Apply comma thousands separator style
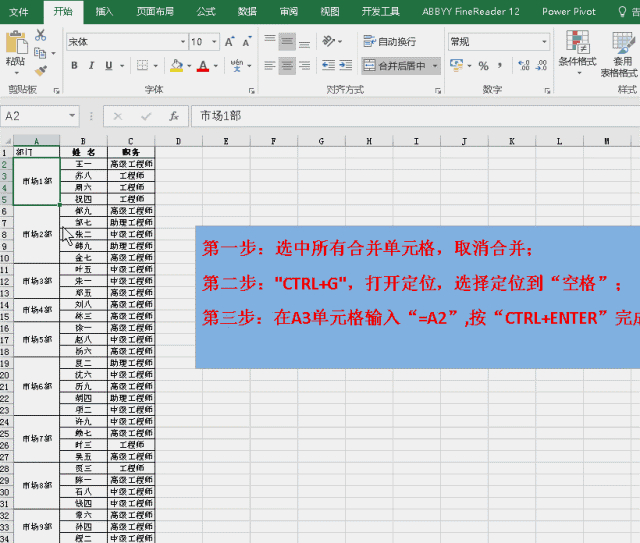The height and width of the screenshot is (543, 640). (500, 65)
